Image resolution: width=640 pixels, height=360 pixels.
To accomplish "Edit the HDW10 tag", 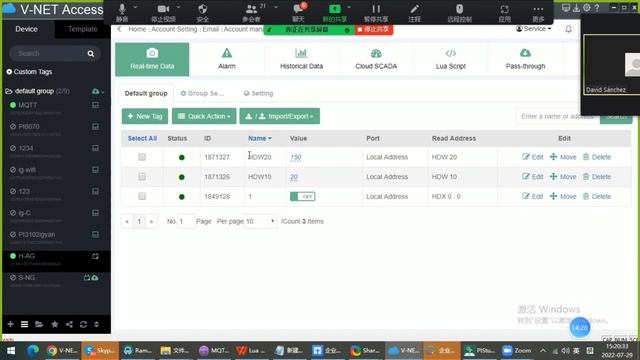I will click(x=533, y=177).
